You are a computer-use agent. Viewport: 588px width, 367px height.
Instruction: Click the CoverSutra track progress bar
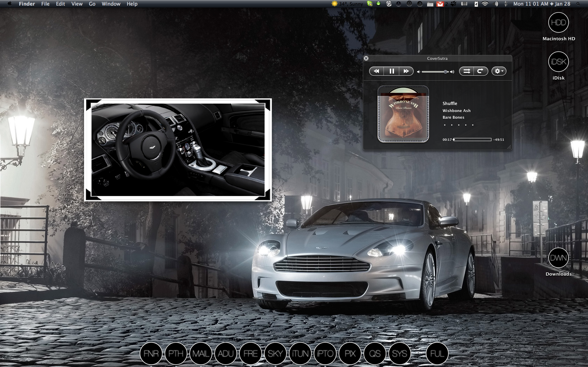point(472,139)
